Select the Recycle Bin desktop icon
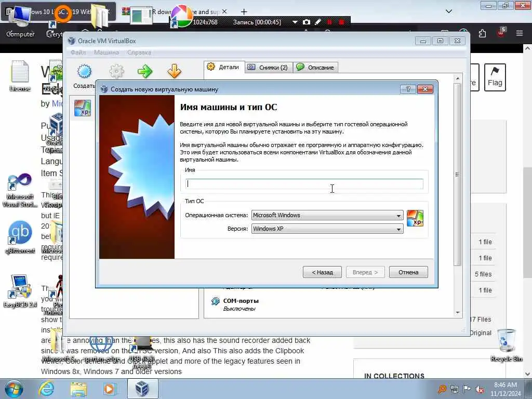The height and width of the screenshot is (399, 532). click(x=507, y=345)
